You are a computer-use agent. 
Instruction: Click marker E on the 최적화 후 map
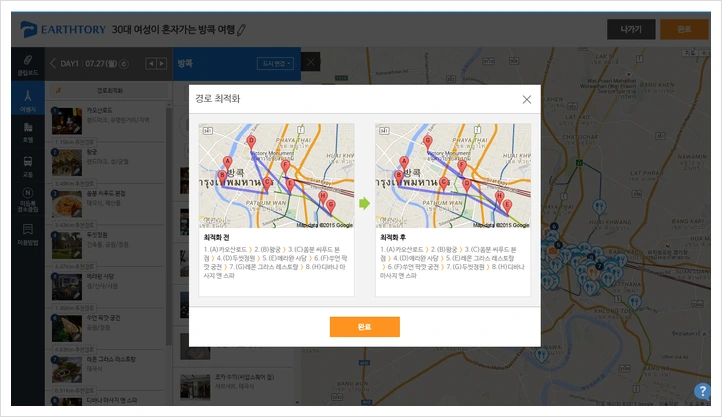(507, 207)
